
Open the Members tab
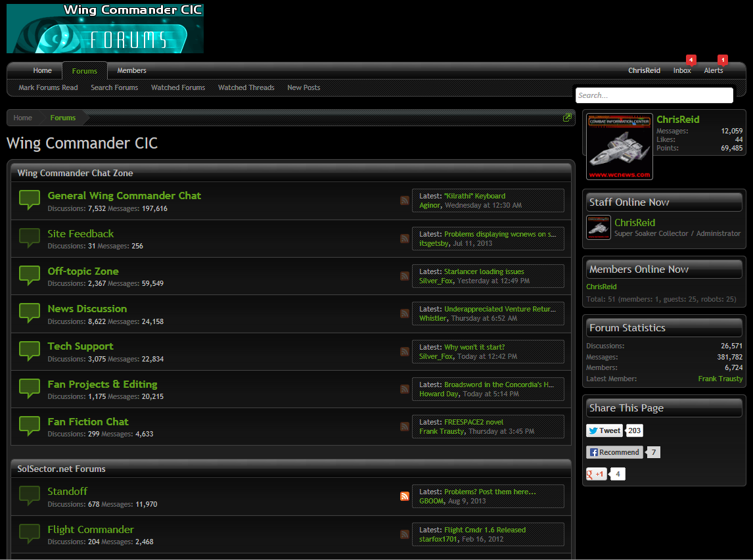pos(131,70)
